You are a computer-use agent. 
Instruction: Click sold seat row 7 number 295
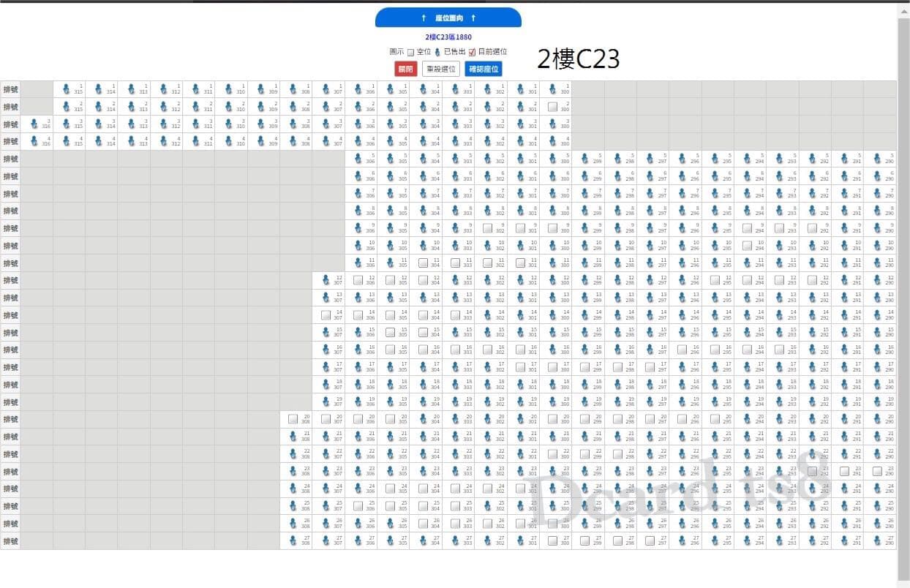(x=715, y=194)
